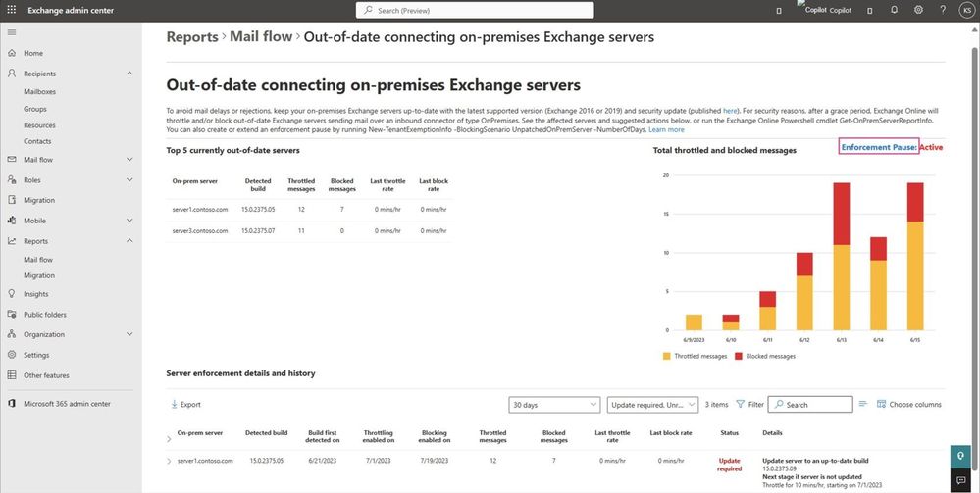Click the Recipients person icon

(x=11, y=74)
